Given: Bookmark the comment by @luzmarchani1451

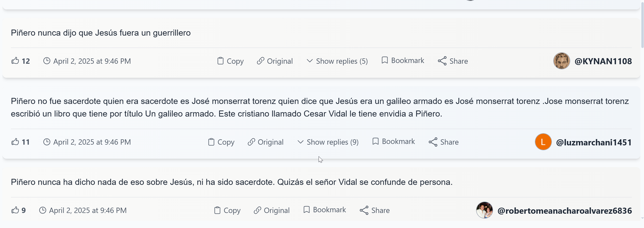Looking at the screenshot, I should 394,142.
